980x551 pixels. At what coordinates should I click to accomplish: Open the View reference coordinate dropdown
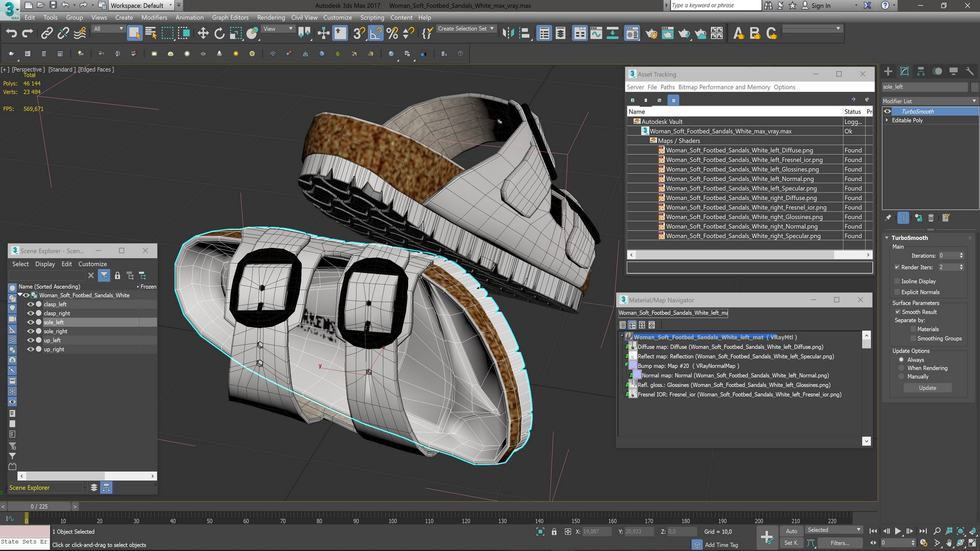click(x=278, y=29)
